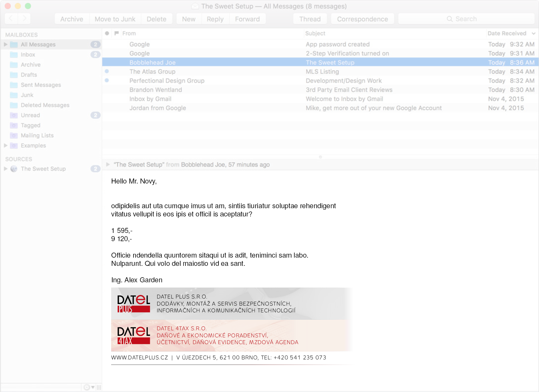Screen dimensions: 539x392
Task: Click the Examples smart folder icon
Action: pos(14,146)
